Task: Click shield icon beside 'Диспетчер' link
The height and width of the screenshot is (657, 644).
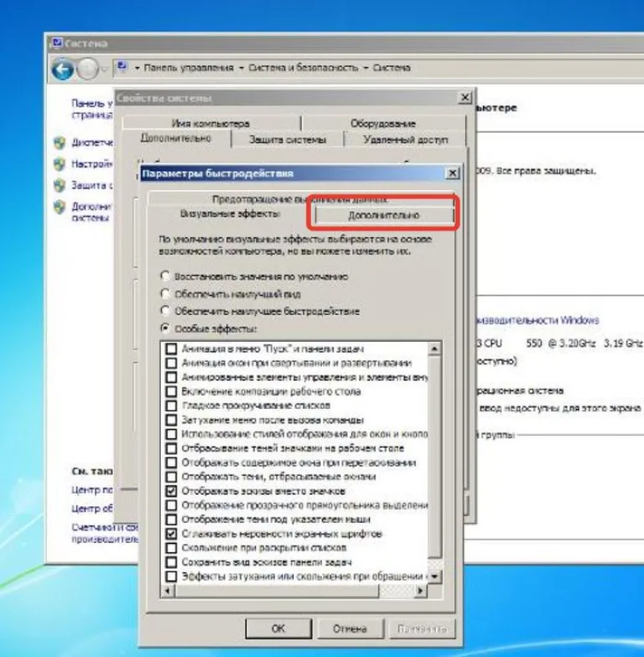Action: click(60, 142)
